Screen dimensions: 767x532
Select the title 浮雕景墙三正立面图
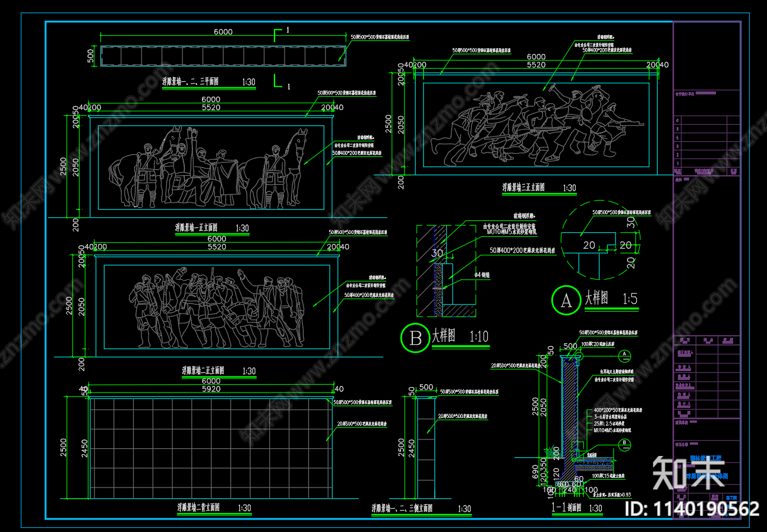[x=523, y=188]
